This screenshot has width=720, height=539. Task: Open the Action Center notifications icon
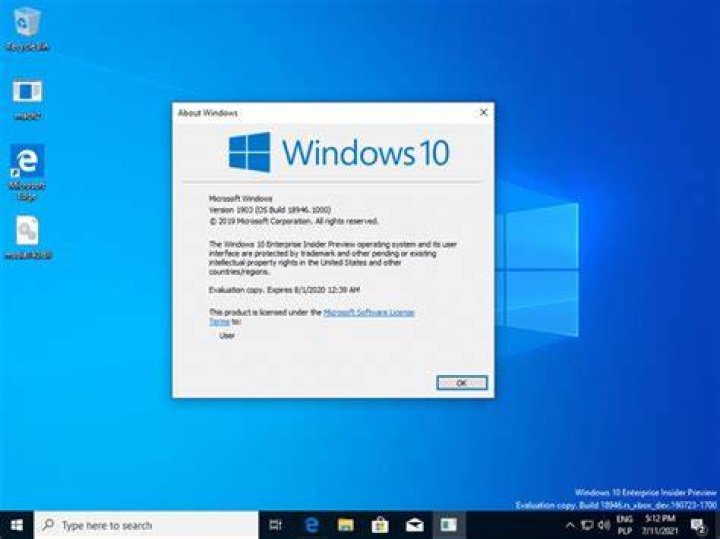[x=698, y=525]
